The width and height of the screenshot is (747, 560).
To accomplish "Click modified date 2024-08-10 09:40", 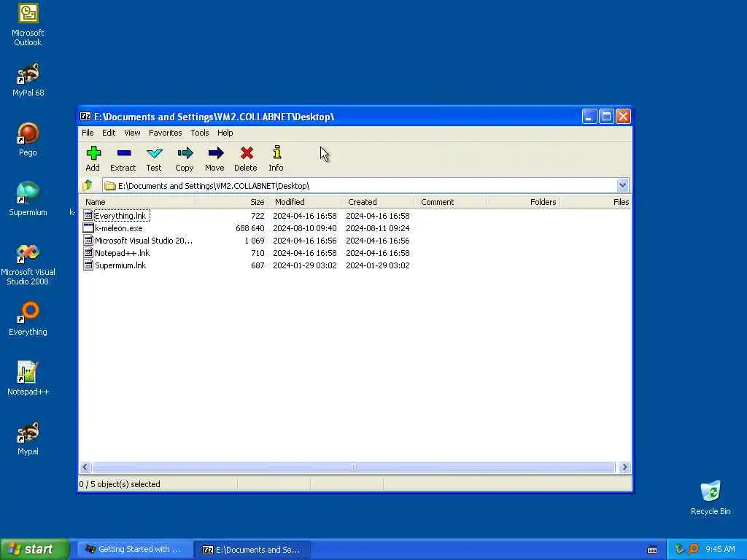I will point(304,228).
